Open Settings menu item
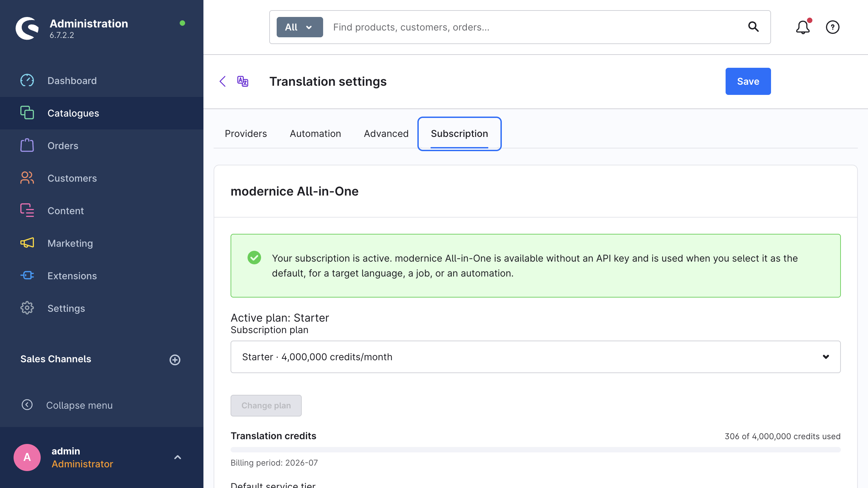This screenshot has height=488, width=868. [x=102, y=308]
